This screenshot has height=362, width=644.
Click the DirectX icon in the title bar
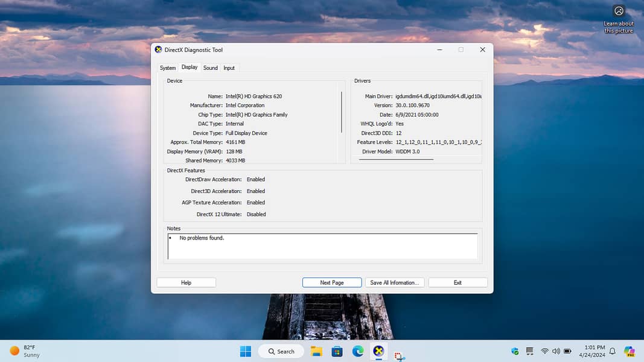(x=158, y=49)
